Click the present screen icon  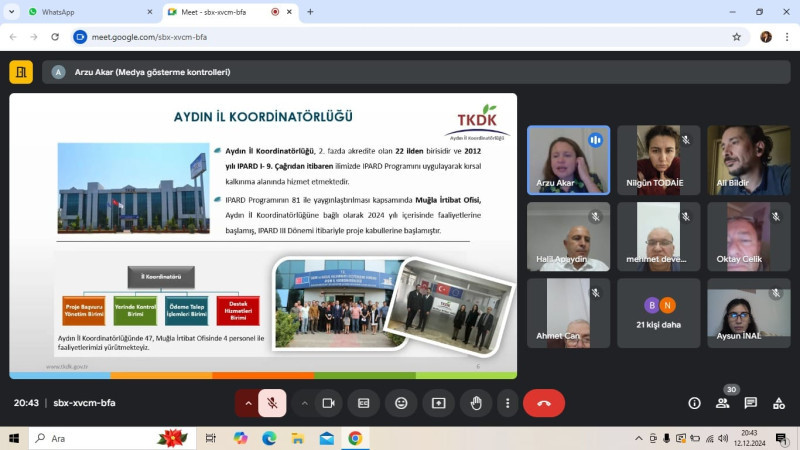(438, 403)
